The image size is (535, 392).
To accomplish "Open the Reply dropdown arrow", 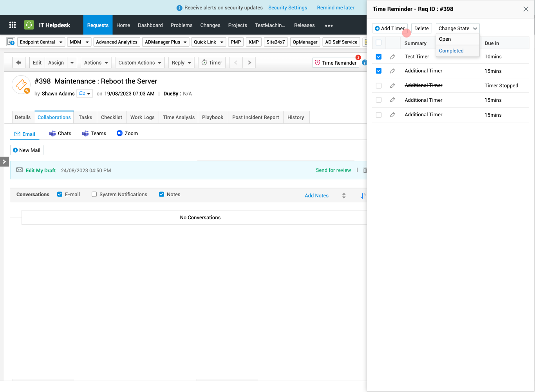I will 189,62.
